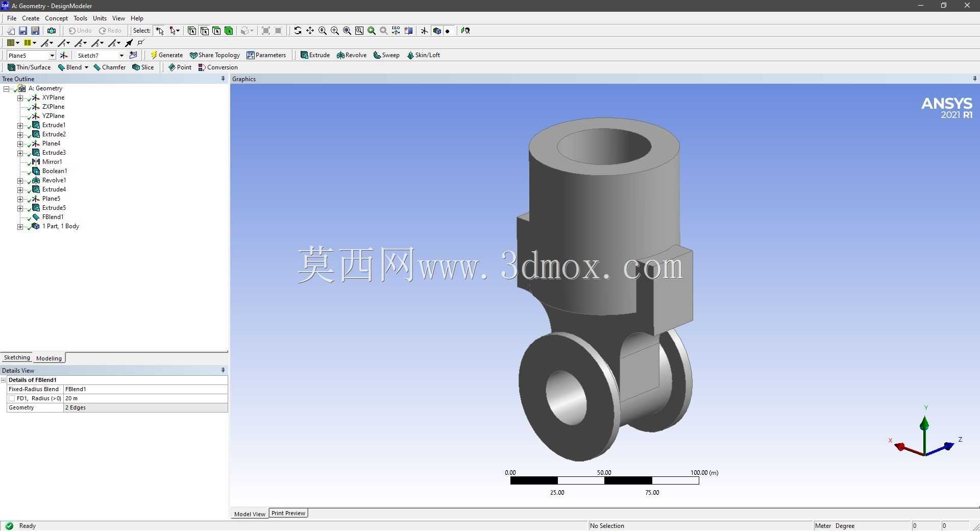This screenshot has width=980, height=531.
Task: Switch to the Print Preview tab
Action: click(288, 513)
